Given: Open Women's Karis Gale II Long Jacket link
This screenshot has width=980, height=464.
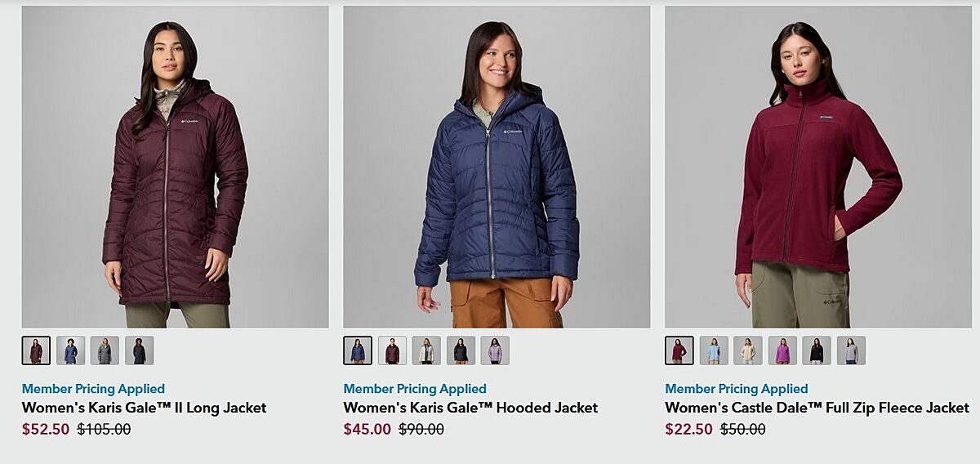Looking at the screenshot, I should 145,408.
